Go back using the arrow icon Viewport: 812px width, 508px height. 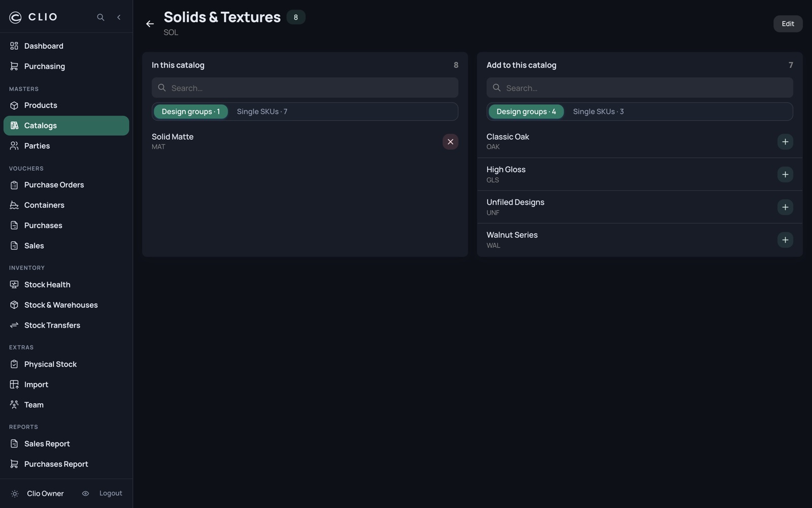click(x=150, y=24)
